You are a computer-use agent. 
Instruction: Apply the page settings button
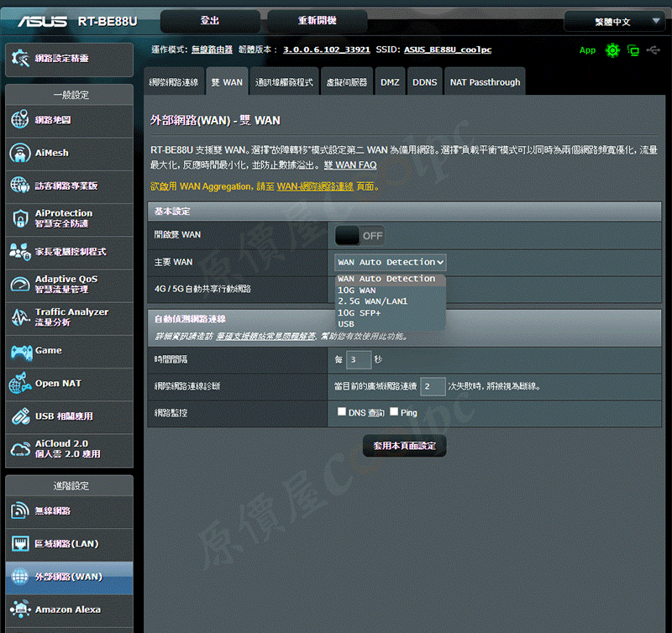pyautogui.click(x=404, y=446)
